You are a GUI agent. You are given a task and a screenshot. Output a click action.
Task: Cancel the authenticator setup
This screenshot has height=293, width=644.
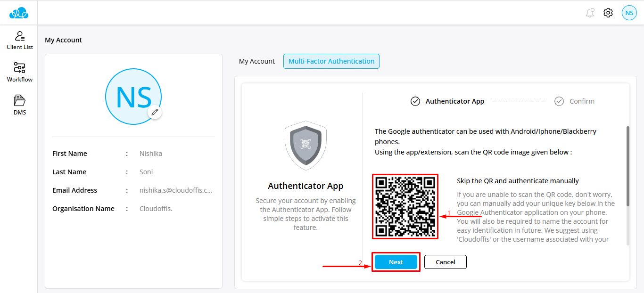[446, 262]
